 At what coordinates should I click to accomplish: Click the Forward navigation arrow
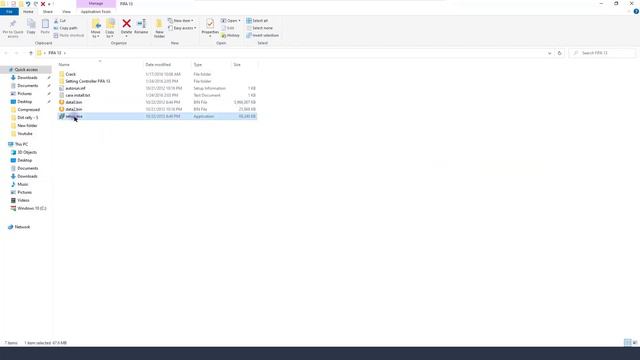tap(16, 53)
